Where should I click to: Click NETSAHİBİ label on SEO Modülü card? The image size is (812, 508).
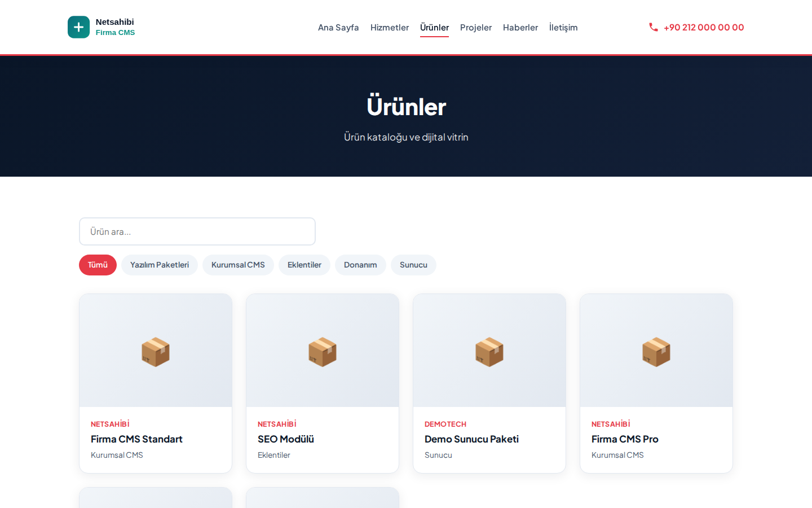point(277,424)
